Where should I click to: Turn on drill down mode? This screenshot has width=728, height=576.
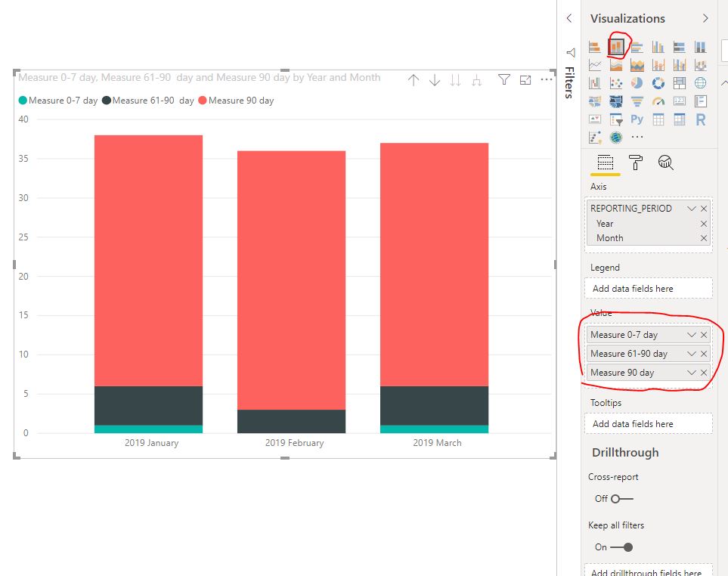click(435, 80)
